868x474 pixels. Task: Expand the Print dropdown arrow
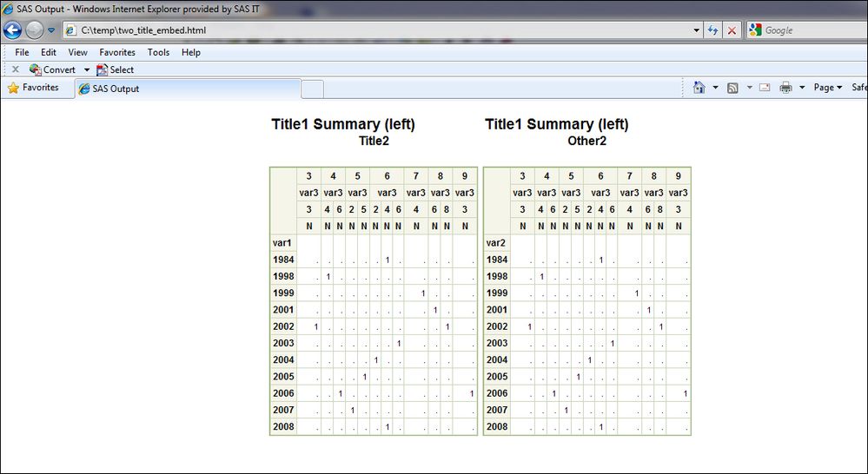(802, 88)
